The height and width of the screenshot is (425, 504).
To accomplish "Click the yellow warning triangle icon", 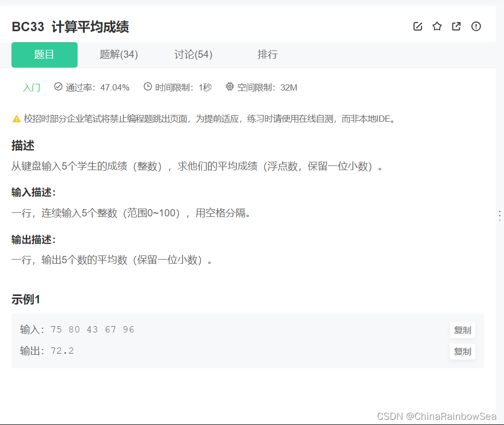I will 16,119.
